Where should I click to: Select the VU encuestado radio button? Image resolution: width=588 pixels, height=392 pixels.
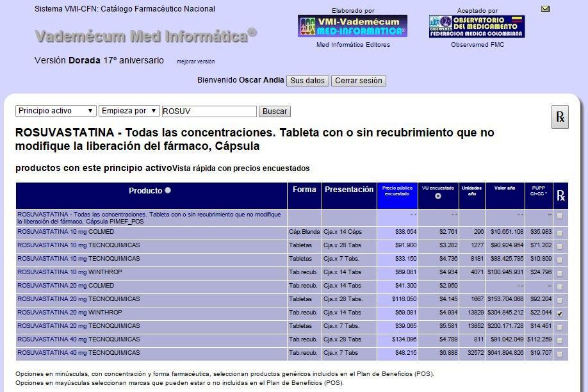[438, 196]
